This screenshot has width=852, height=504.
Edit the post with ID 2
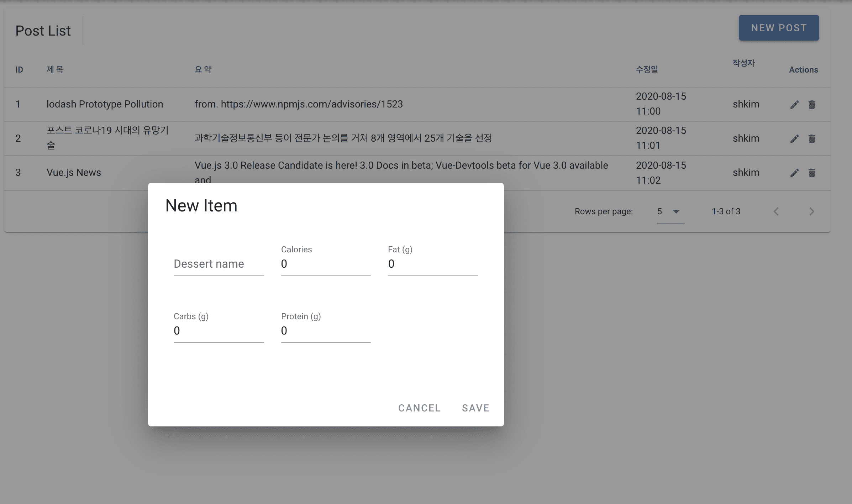(x=794, y=139)
